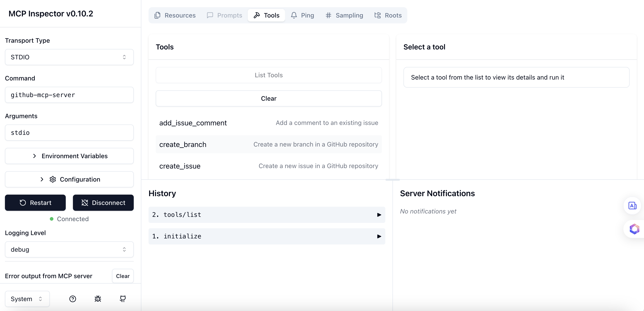This screenshot has width=644, height=311.
Task: Click the Sampling tab hash icon
Action: (329, 15)
